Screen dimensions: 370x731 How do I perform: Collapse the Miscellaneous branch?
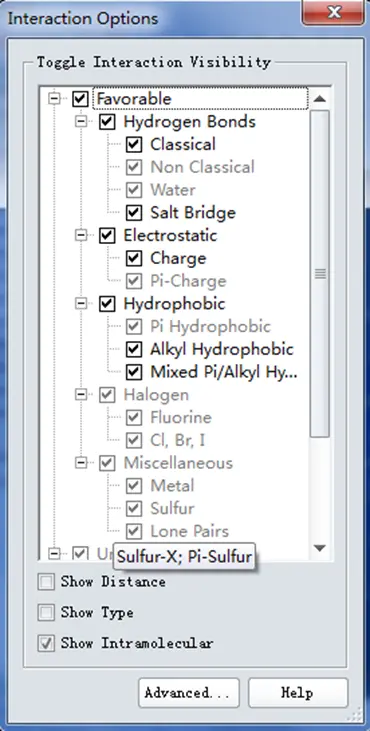81,463
